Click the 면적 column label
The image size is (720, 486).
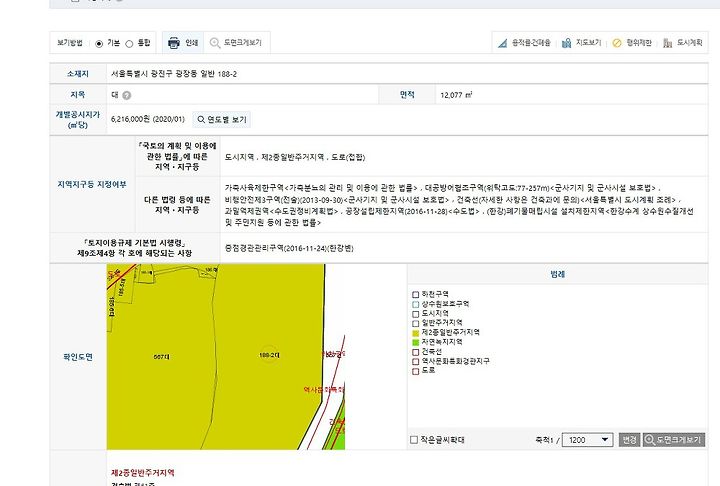pos(407,95)
